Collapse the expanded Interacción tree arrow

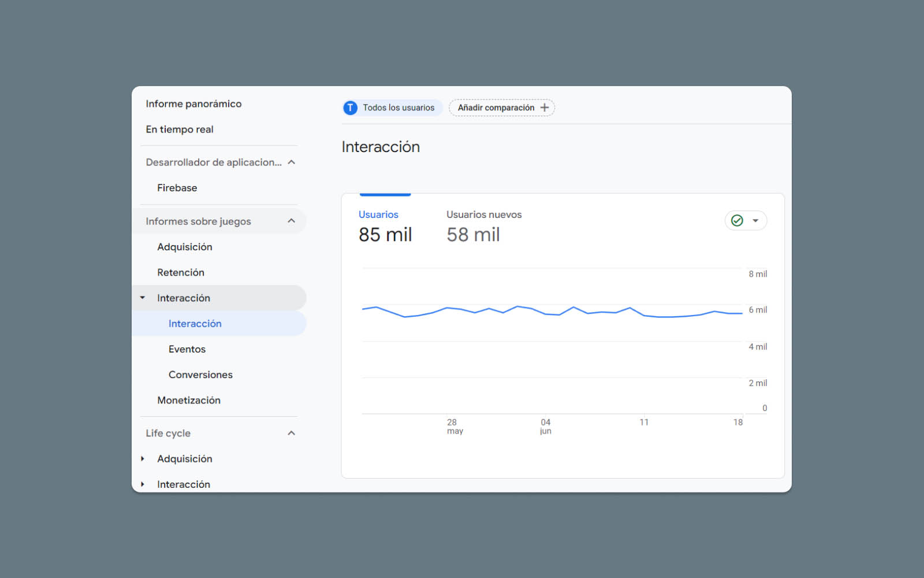tap(143, 298)
